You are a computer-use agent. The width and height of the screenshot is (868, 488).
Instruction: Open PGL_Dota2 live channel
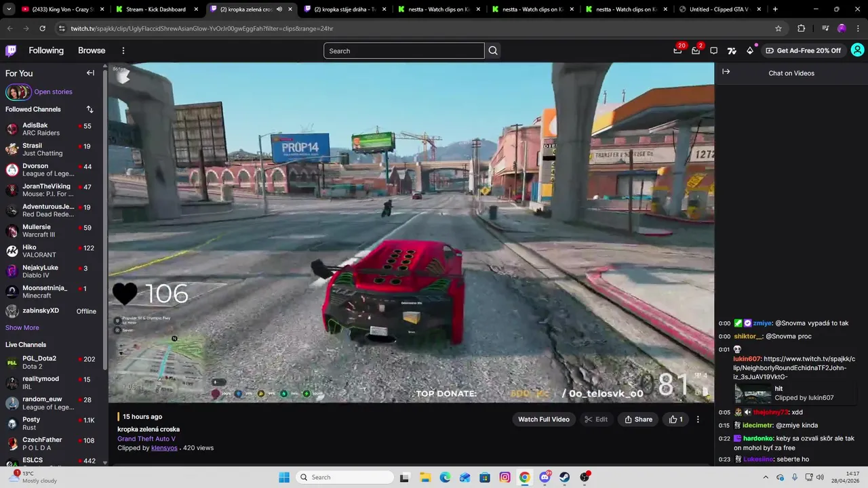[x=51, y=362]
